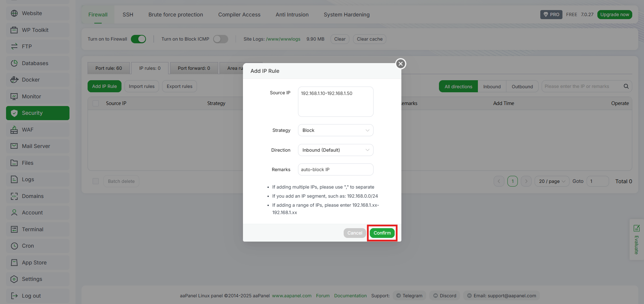
Task: Click the Cron clock icon
Action: pos(14,246)
